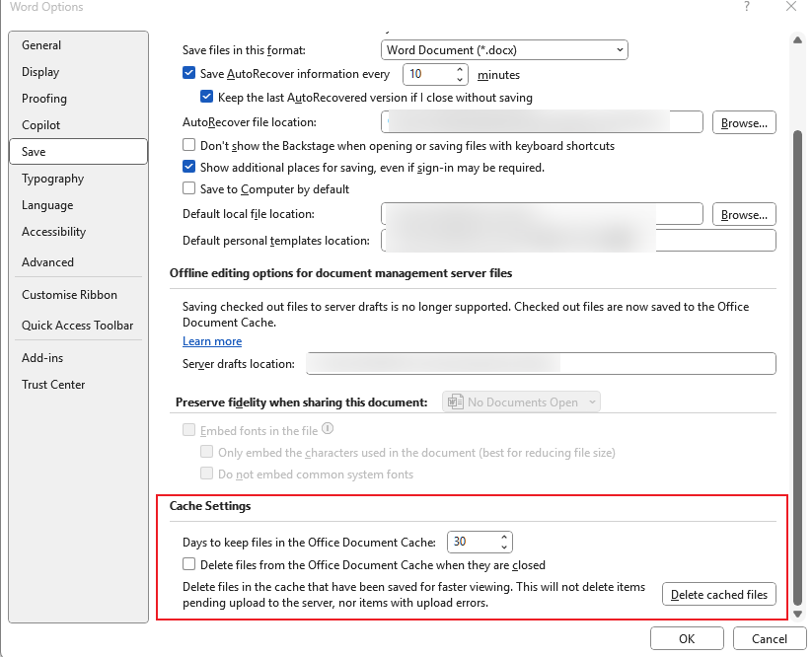
Task: Decrease cache days using the down stepper
Action: (502, 546)
